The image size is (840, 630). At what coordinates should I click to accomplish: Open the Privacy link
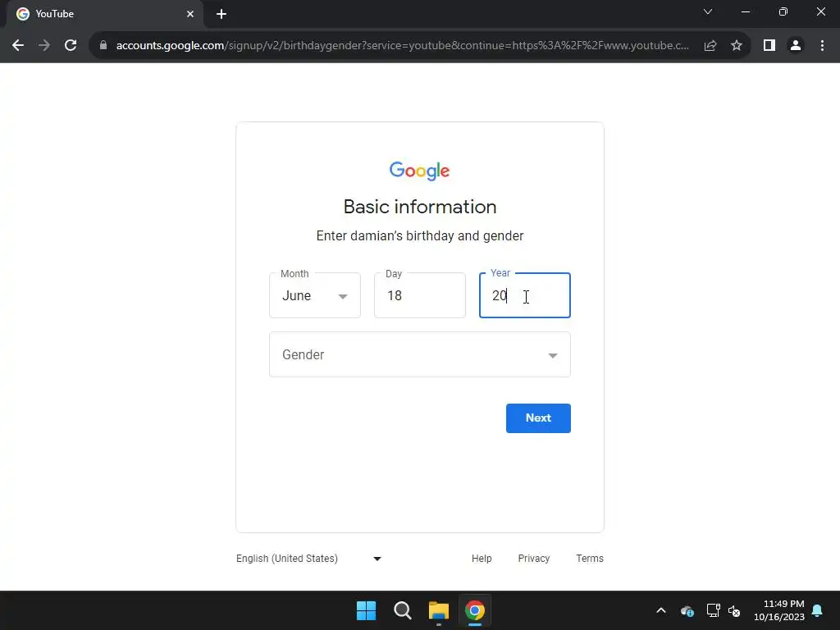pos(533,558)
